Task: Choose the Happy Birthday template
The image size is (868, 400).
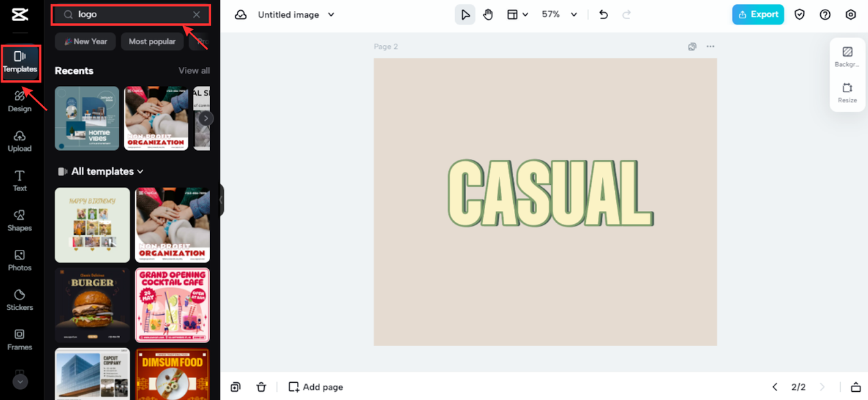Action: click(92, 225)
